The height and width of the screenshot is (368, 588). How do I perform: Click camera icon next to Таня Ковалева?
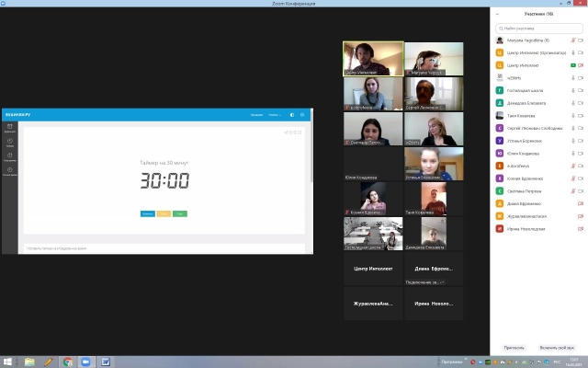(581, 116)
